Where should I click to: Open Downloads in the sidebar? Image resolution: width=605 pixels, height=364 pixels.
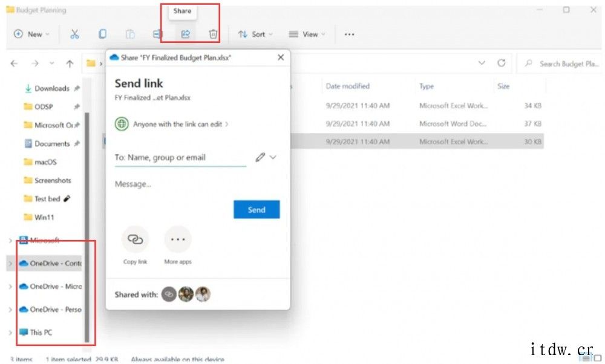coord(51,88)
